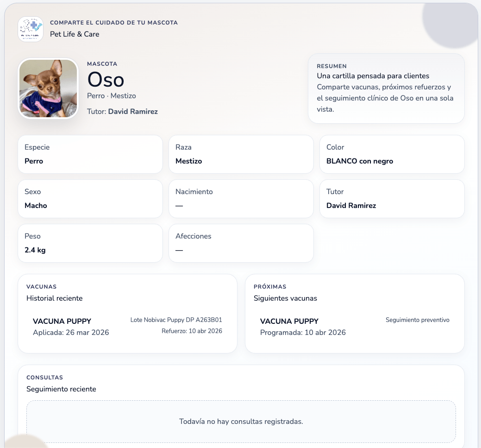Click the Peso 2.4 kg card

(x=90, y=243)
